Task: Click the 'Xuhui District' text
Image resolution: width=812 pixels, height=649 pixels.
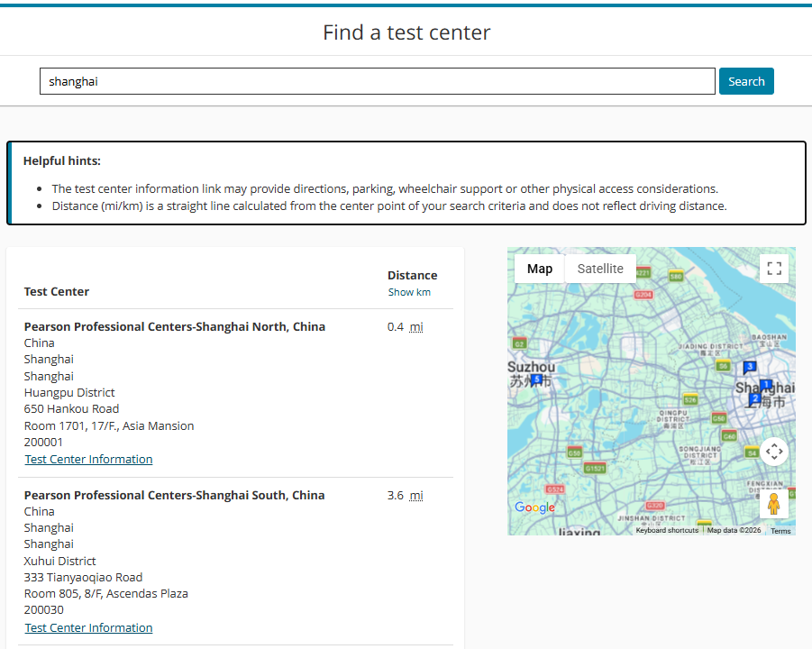Action: point(60,561)
